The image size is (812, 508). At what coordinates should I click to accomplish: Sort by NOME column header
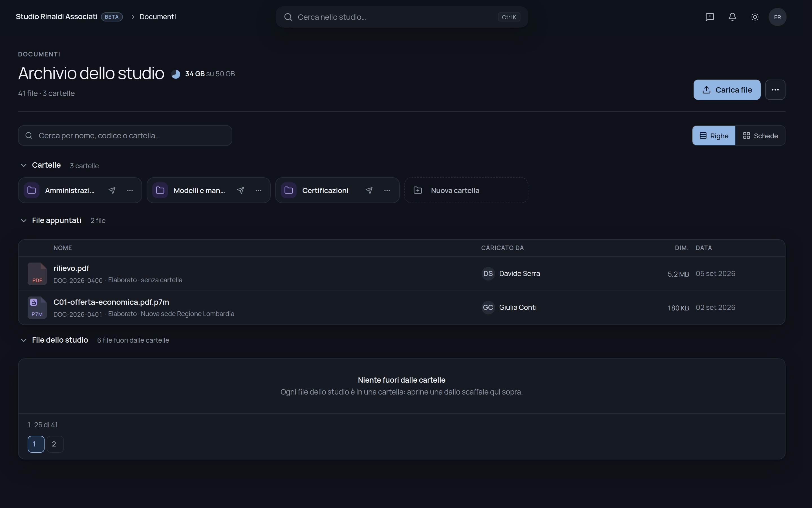point(62,248)
